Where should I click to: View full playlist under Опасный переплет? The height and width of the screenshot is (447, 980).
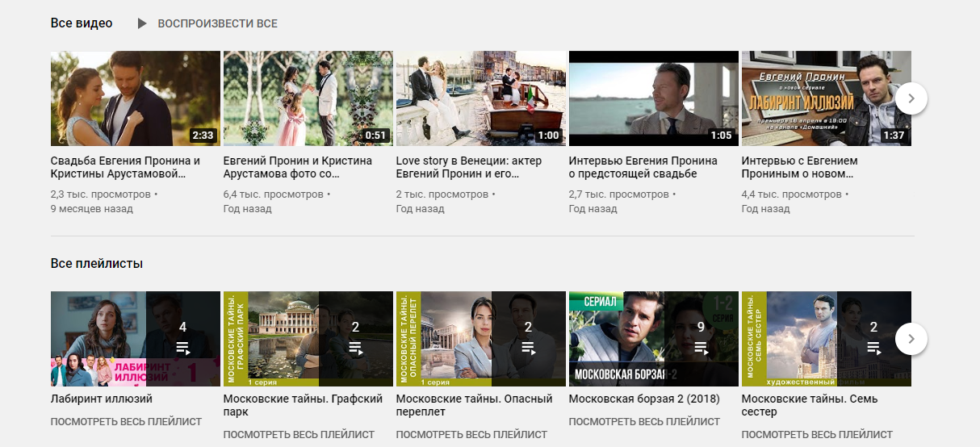pos(471,434)
